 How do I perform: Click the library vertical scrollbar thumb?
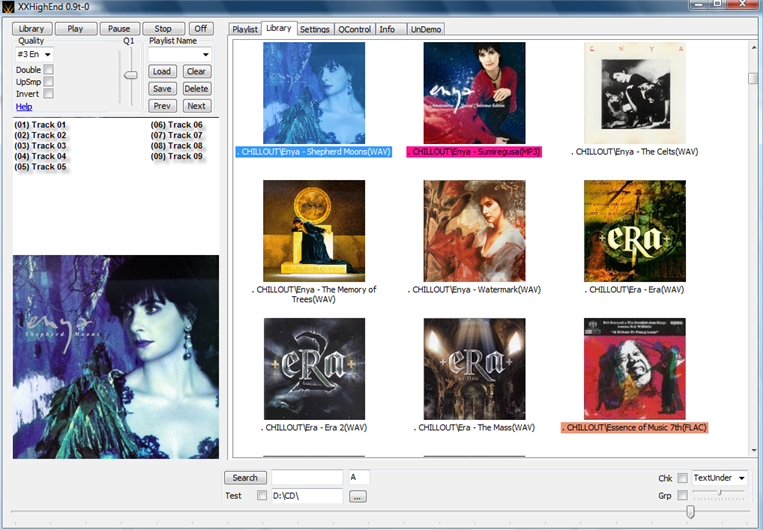[x=753, y=78]
